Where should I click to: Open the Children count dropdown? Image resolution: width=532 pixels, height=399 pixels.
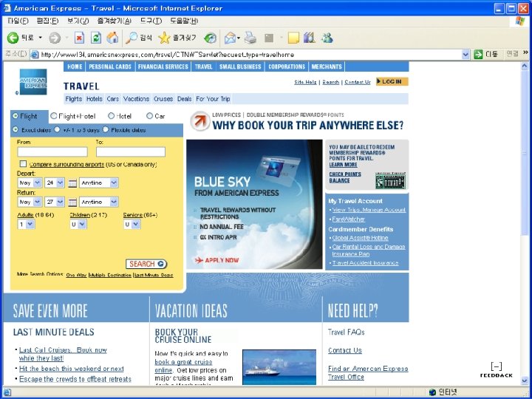pos(78,225)
